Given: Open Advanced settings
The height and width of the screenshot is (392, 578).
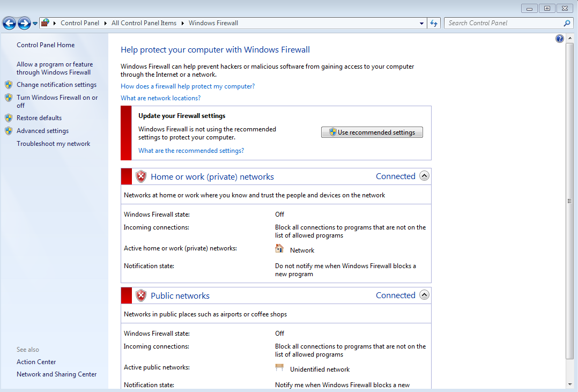Looking at the screenshot, I should pos(42,131).
